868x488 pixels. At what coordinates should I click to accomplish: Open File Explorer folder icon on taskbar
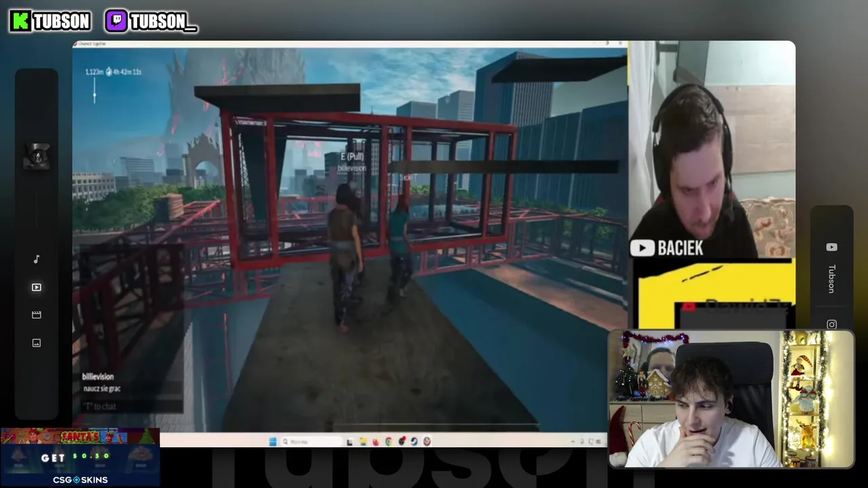[x=363, y=442]
